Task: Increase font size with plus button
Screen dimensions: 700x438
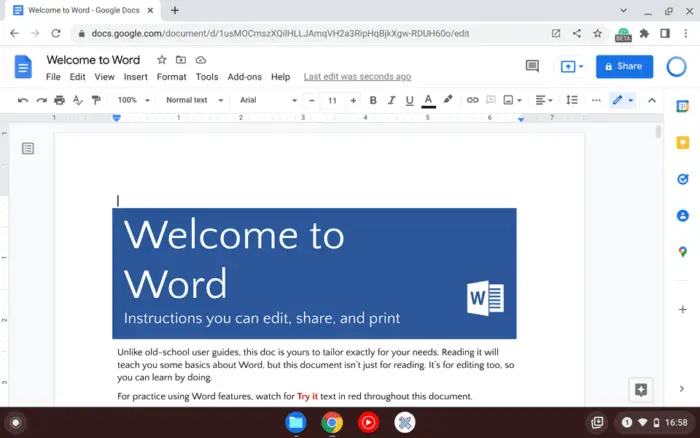Action: [x=353, y=100]
